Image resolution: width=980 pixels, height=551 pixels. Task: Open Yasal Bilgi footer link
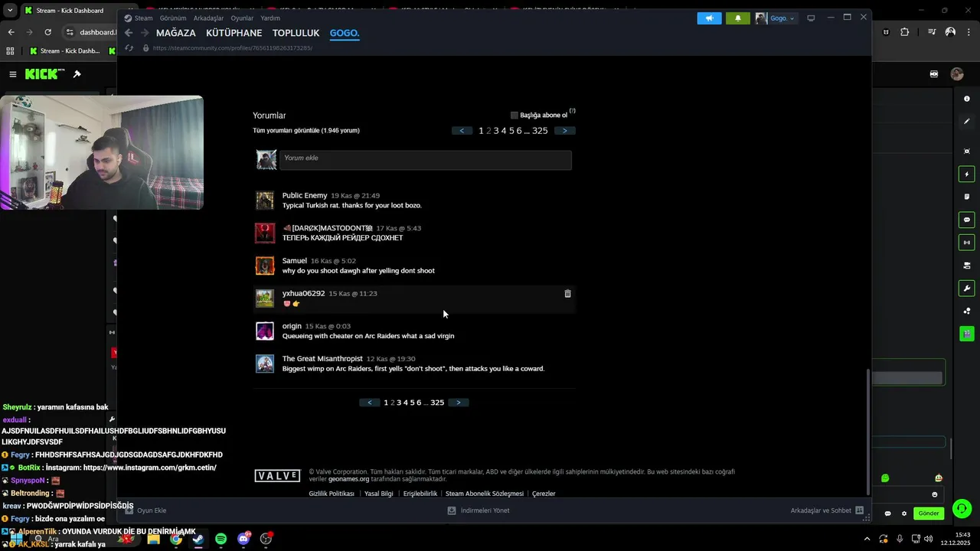tap(378, 494)
